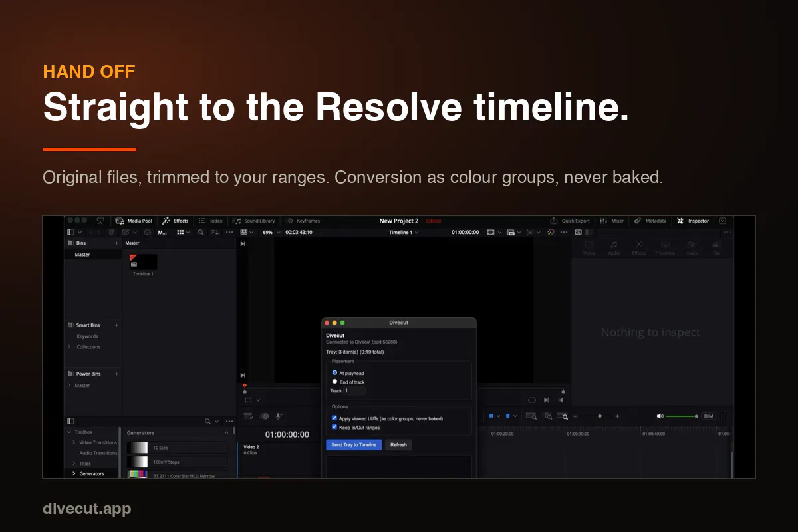This screenshot has width=798, height=532.
Task: Expand Video Transitions in Toolbox
Action: (x=74, y=442)
